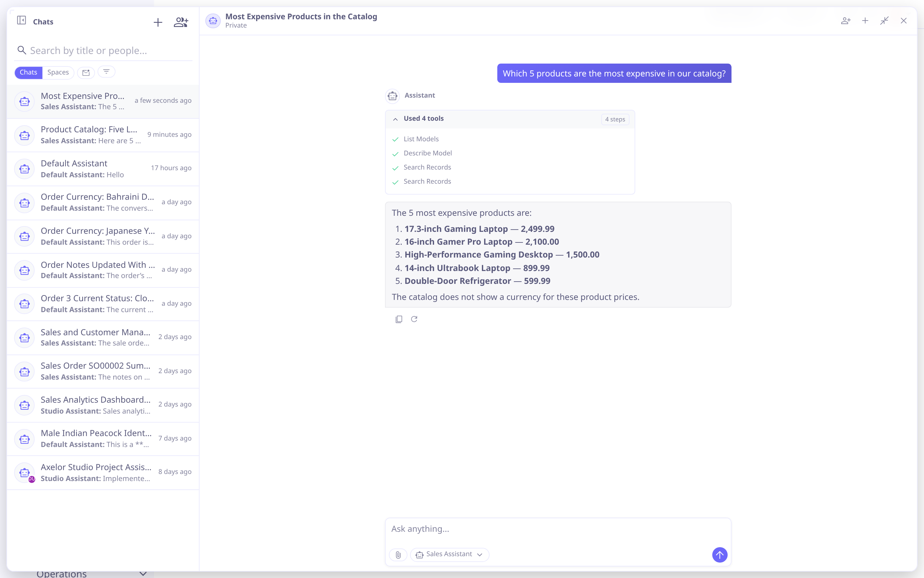Click the search magnifier icon
Screen dimensions: 924x578
click(x=22, y=50)
